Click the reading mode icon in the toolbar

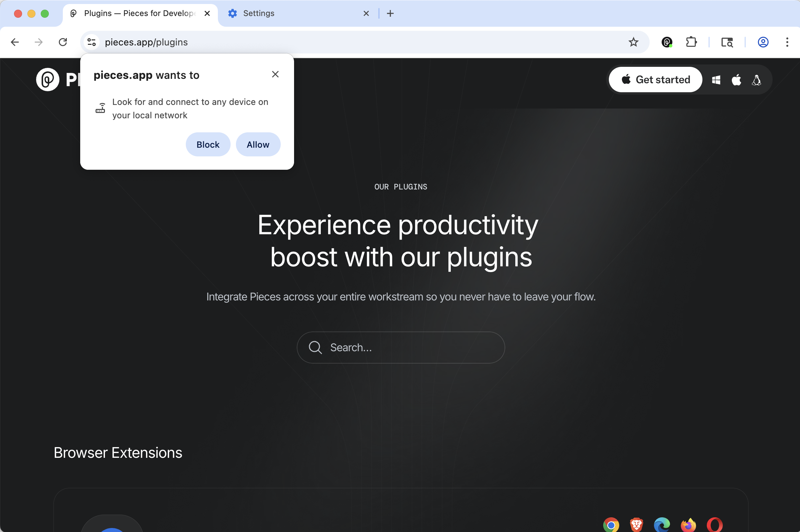coord(727,42)
